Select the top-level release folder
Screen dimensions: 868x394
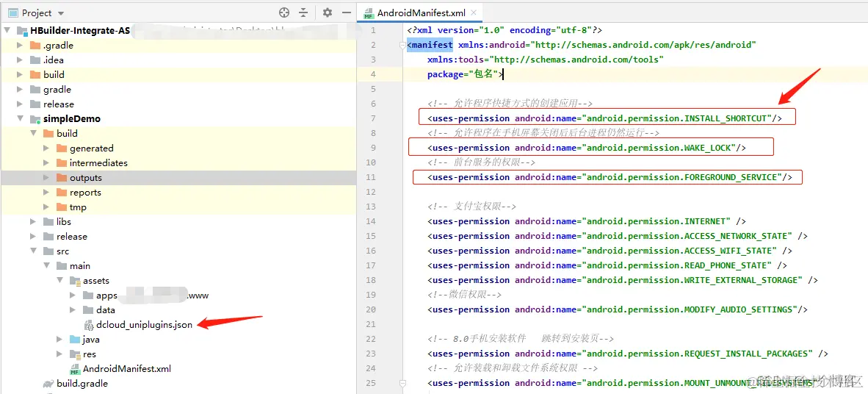coord(58,104)
